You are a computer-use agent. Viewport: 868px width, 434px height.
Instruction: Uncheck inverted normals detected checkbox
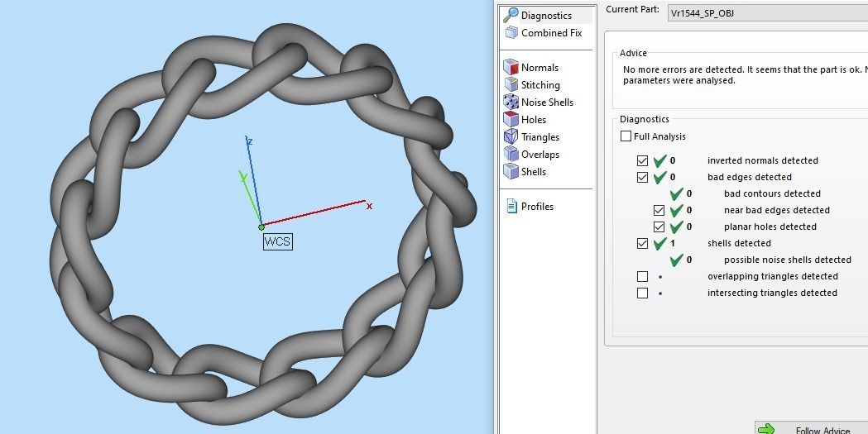(642, 161)
